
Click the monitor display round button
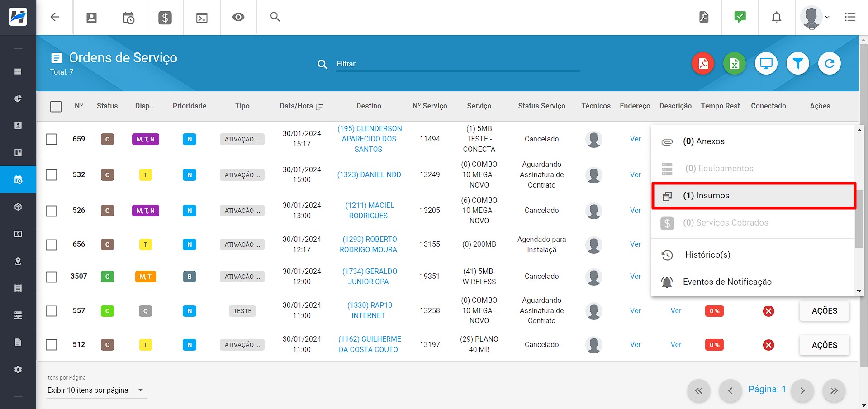766,63
